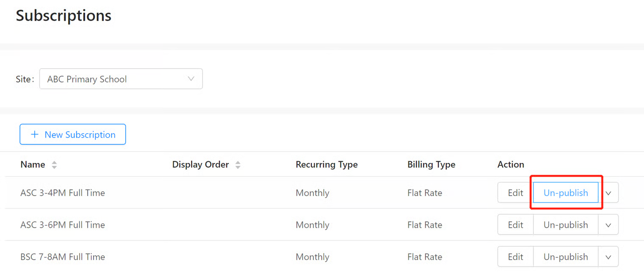This screenshot has width=644, height=276.
Task: Select the ASC 3-6PM Full Time row name
Action: click(x=63, y=225)
